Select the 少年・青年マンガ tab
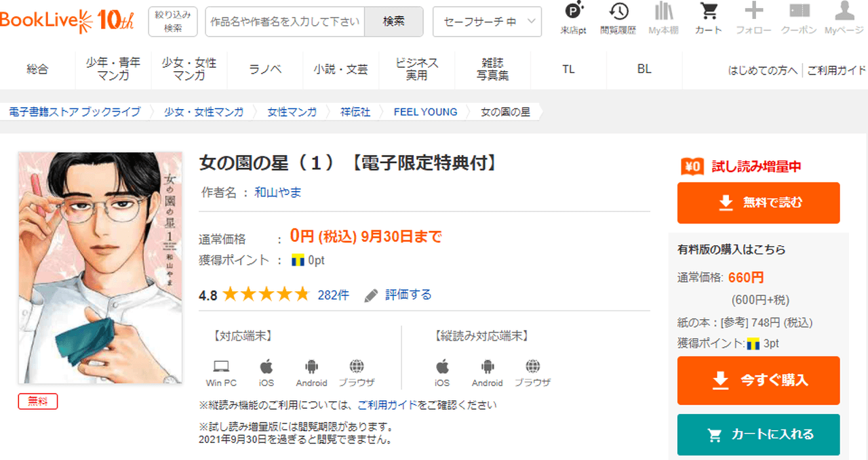The height and width of the screenshot is (460, 868). [113, 69]
